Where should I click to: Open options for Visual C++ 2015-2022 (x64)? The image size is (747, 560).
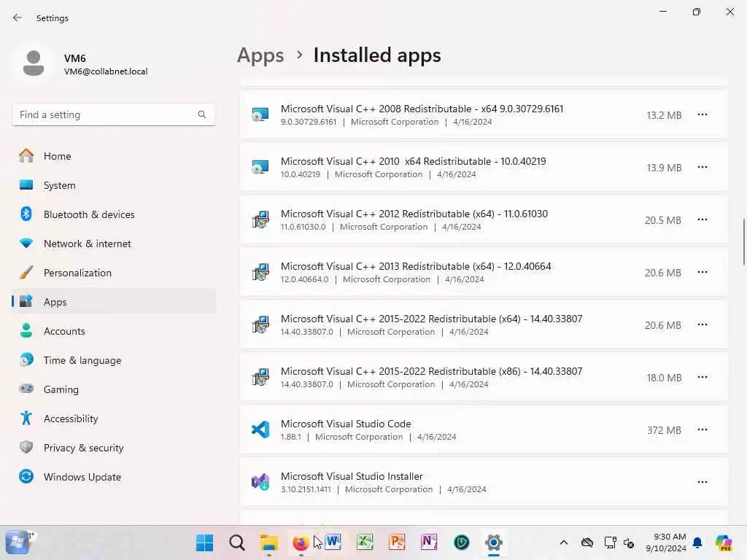click(x=703, y=324)
